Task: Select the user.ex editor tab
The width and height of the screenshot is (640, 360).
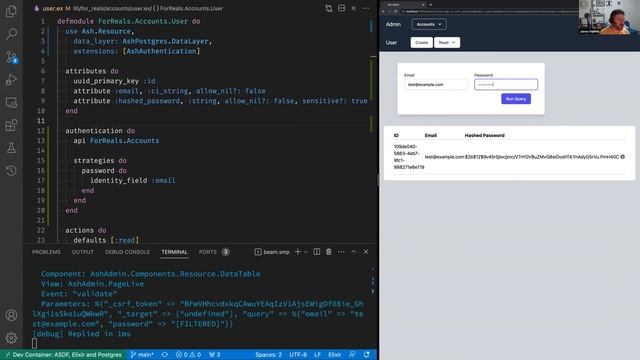Action: tap(53, 8)
